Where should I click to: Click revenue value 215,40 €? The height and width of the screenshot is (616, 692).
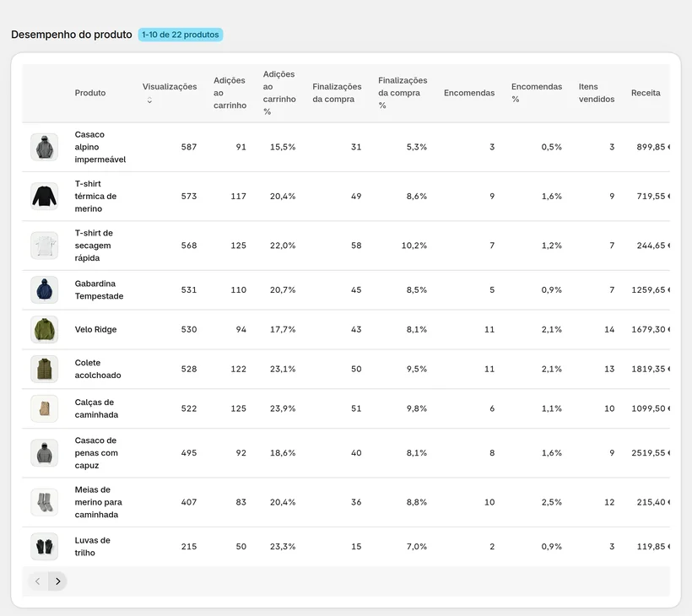tap(653, 502)
